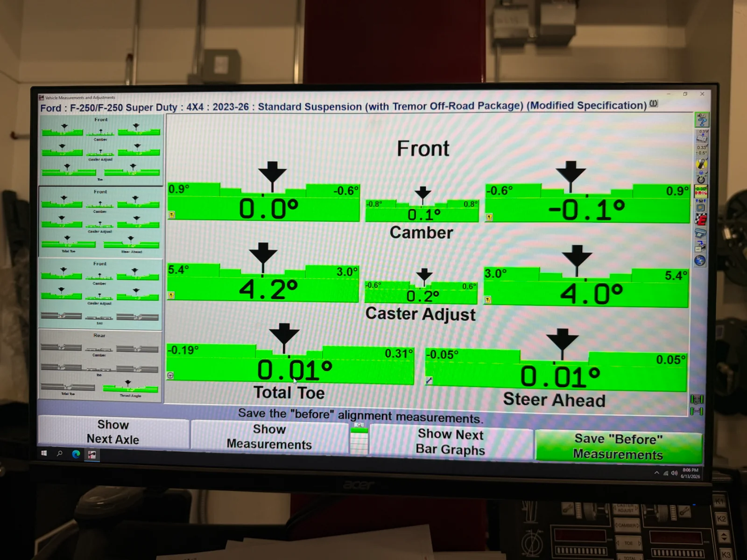Select first Front camber/caster/toe thumbnail
Image resolution: width=747 pixels, height=560 pixels.
(x=101, y=150)
